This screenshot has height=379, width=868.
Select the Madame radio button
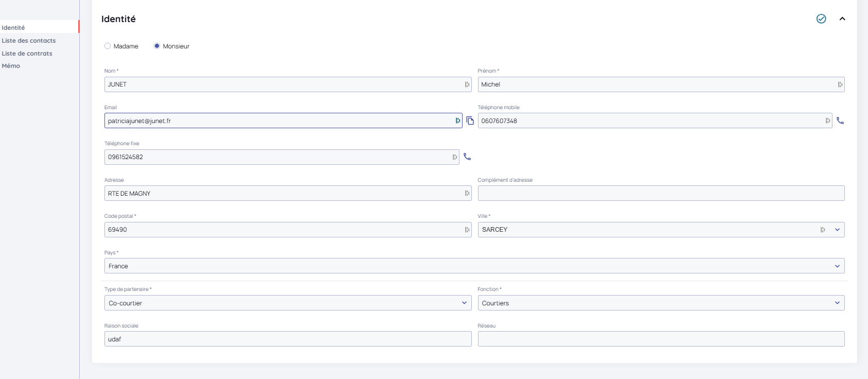coord(108,46)
